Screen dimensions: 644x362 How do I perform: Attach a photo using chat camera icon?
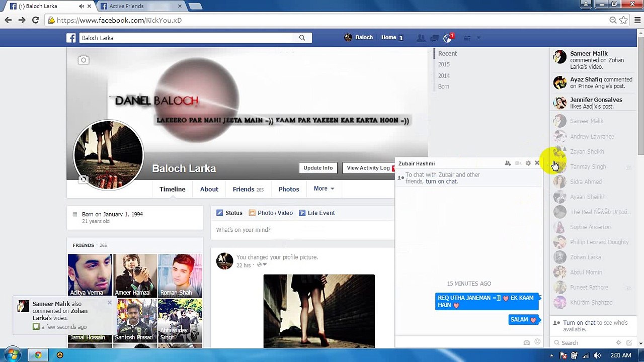tap(526, 342)
